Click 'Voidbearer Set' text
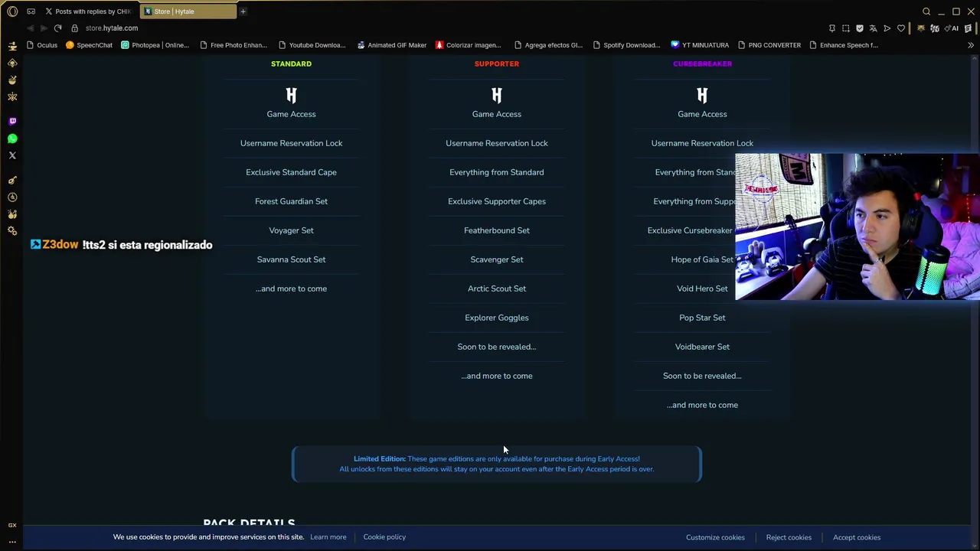The image size is (980, 551). [702, 347]
